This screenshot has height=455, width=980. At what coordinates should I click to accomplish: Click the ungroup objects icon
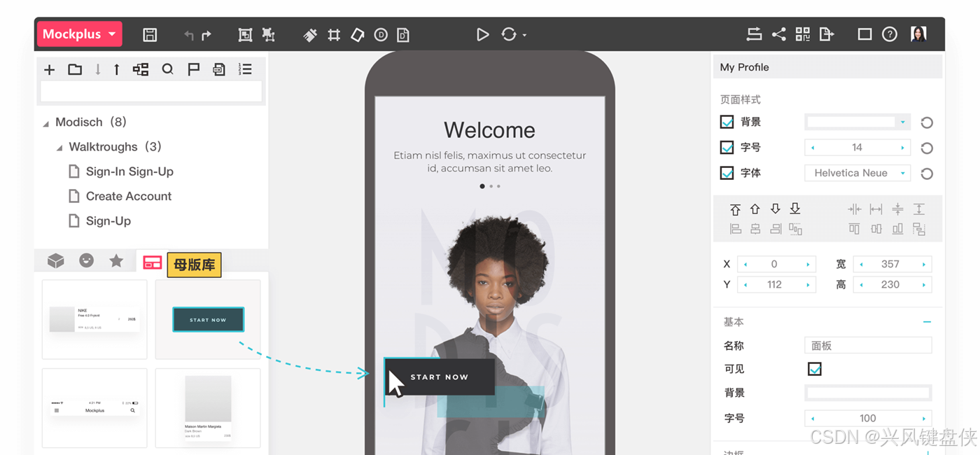point(268,34)
